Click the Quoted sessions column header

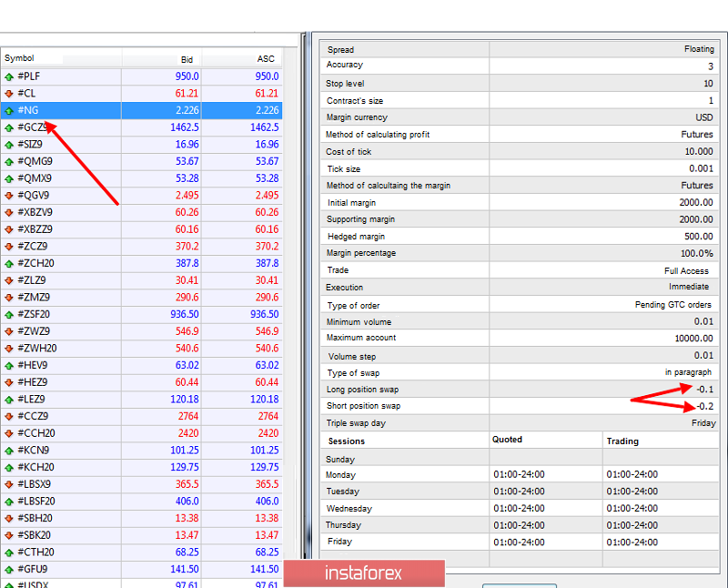(x=507, y=440)
